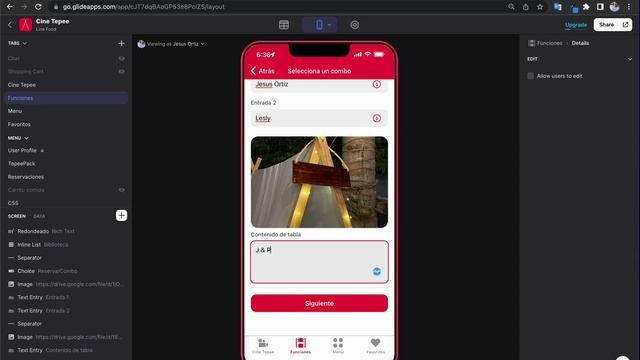Open the TepeePack menu item
Screen dimensions: 640x360
67,164
